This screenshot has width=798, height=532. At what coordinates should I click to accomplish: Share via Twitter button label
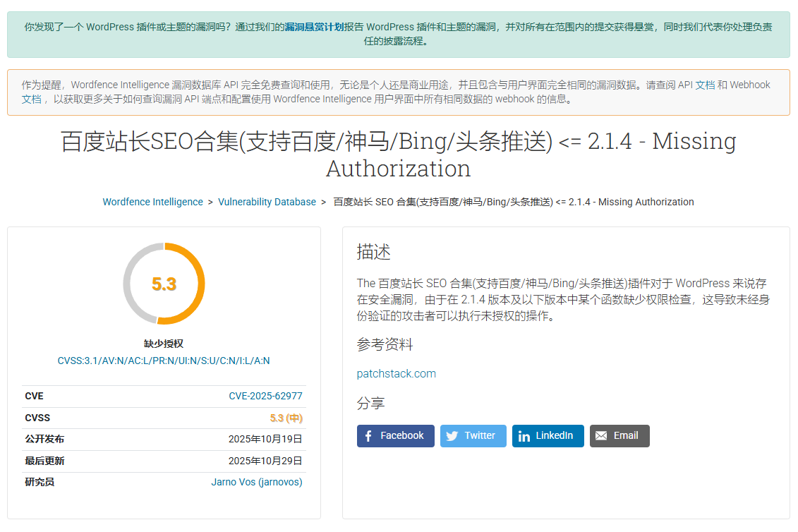click(479, 436)
